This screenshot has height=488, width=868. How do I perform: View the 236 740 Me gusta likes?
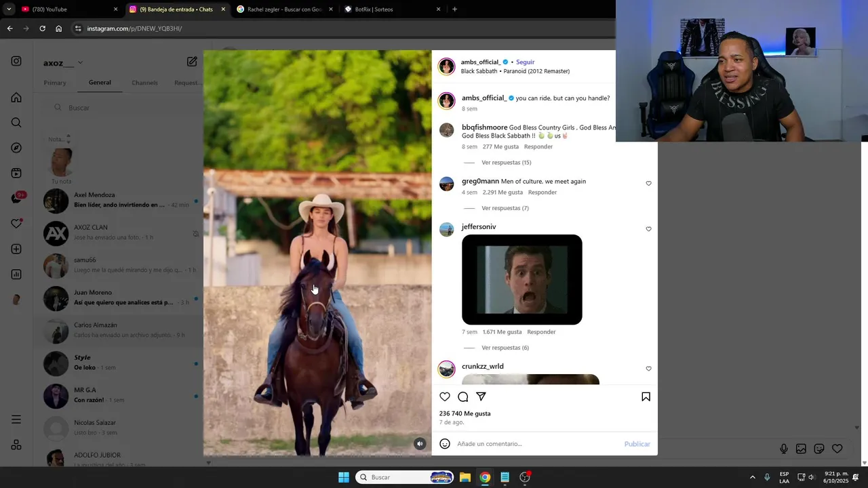465,413
